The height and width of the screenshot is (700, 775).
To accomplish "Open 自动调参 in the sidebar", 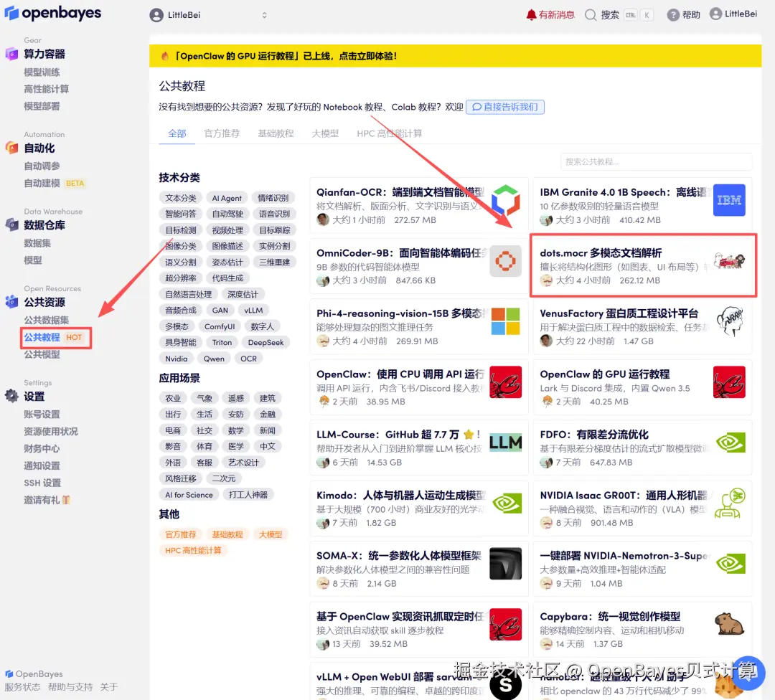I will pyautogui.click(x=42, y=166).
